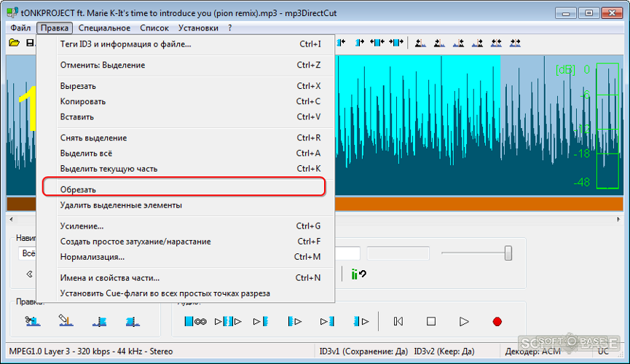Click the 'Всё' field in navigation panel
630x364 pixels.
point(28,253)
